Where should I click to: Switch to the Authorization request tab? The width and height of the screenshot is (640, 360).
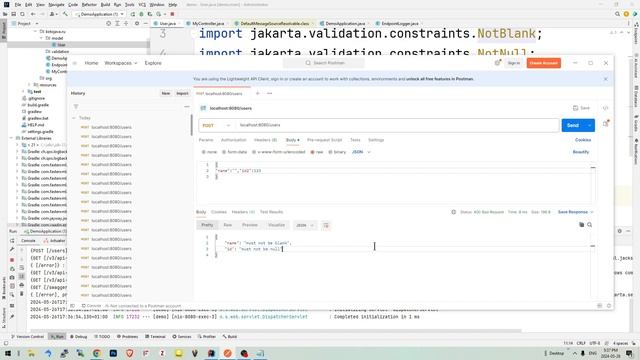[233, 140]
